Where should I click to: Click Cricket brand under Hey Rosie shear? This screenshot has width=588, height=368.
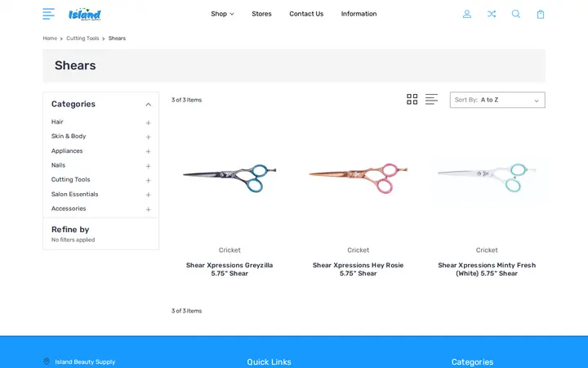(359, 250)
